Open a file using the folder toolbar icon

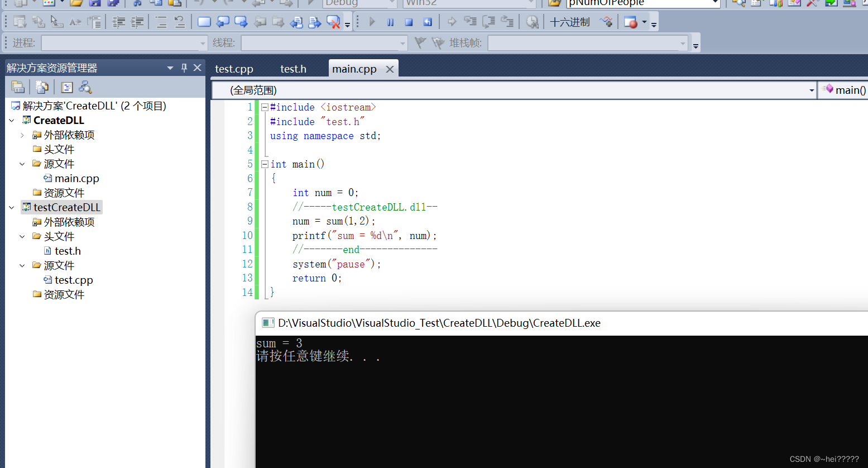tap(76, 4)
